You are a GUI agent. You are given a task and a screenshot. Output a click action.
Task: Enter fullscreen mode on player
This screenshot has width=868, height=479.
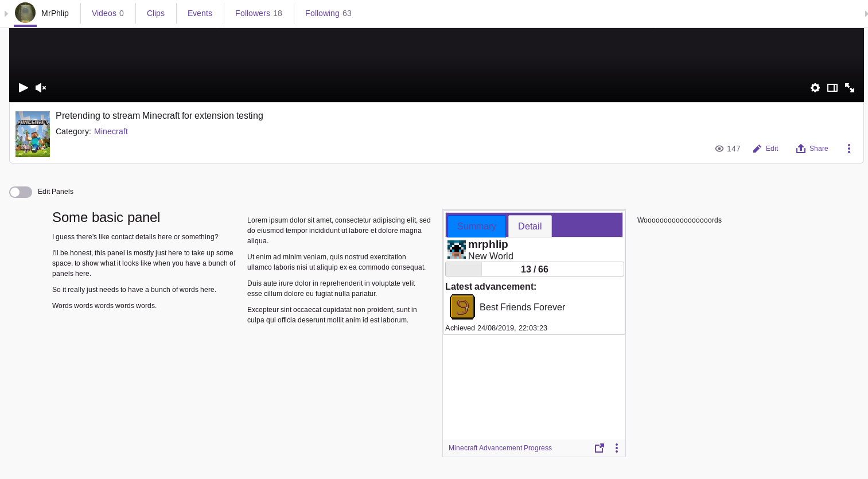click(850, 88)
